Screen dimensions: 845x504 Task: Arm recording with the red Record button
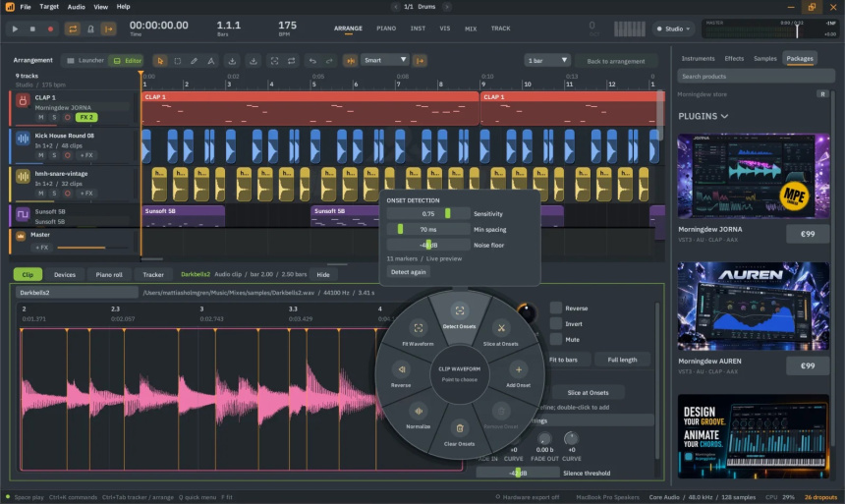tap(51, 29)
